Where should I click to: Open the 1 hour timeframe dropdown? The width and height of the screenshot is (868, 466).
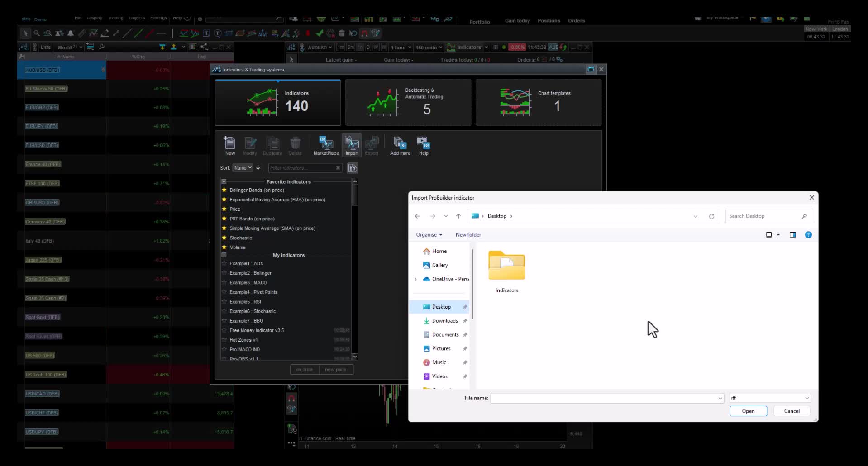(x=400, y=47)
